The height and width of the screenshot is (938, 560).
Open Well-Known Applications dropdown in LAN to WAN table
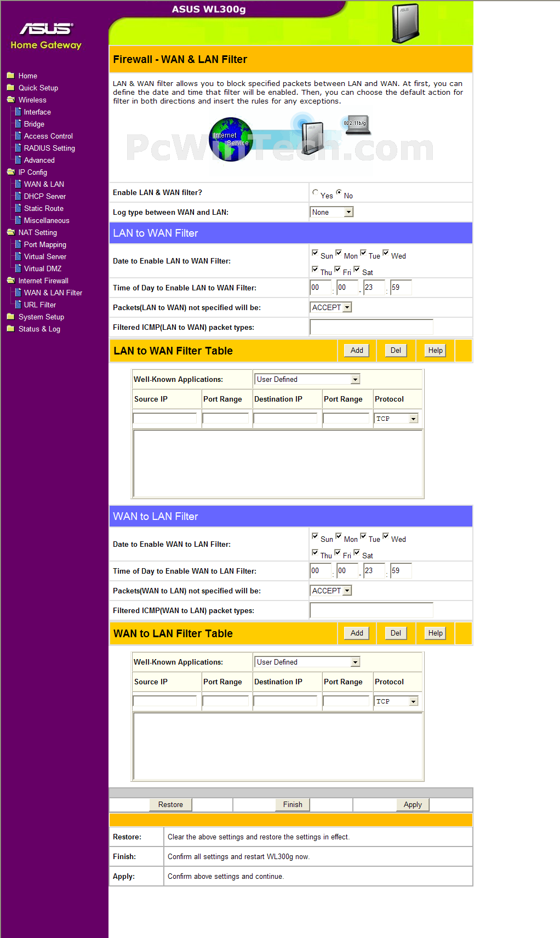tap(307, 379)
